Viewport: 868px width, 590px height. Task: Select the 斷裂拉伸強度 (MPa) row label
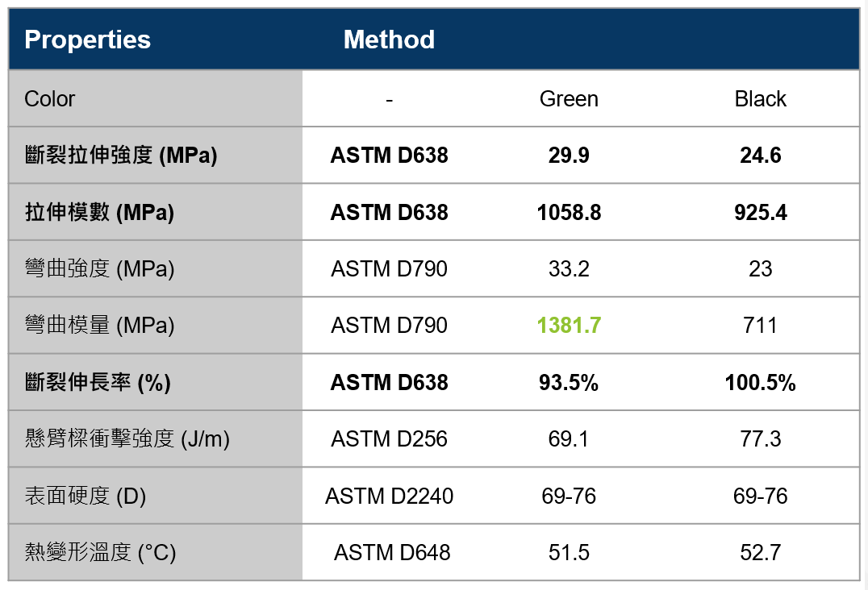tap(121, 156)
